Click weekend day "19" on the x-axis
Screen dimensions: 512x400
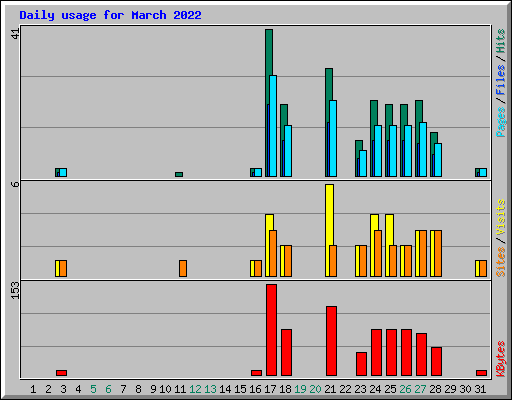pyautogui.click(x=300, y=389)
